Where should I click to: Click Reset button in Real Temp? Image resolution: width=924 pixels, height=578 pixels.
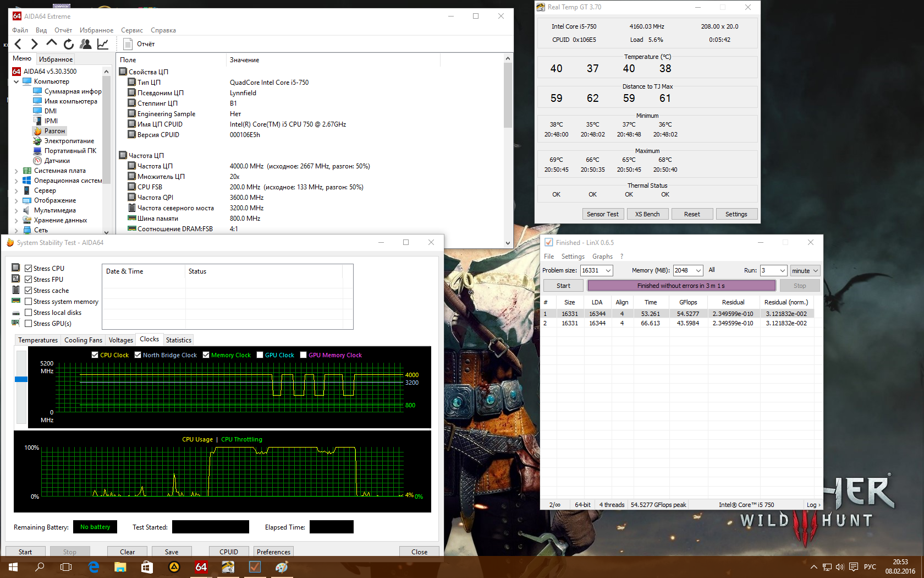(x=692, y=214)
